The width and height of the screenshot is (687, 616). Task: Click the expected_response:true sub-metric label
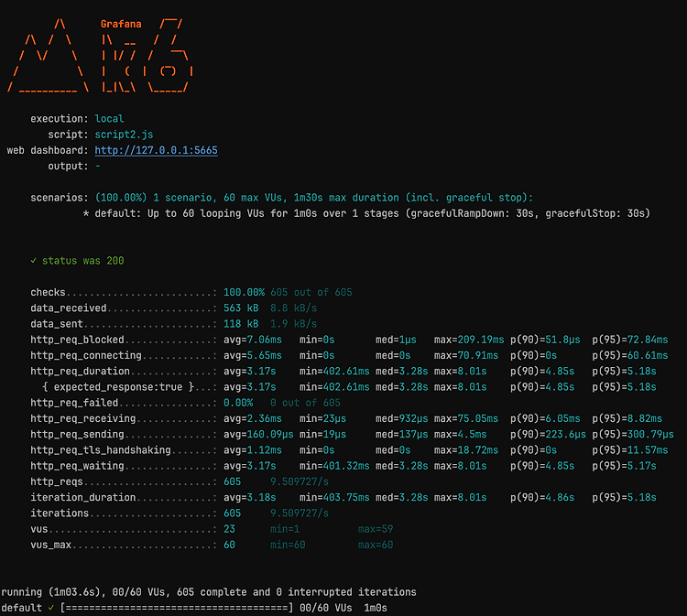click(118, 387)
